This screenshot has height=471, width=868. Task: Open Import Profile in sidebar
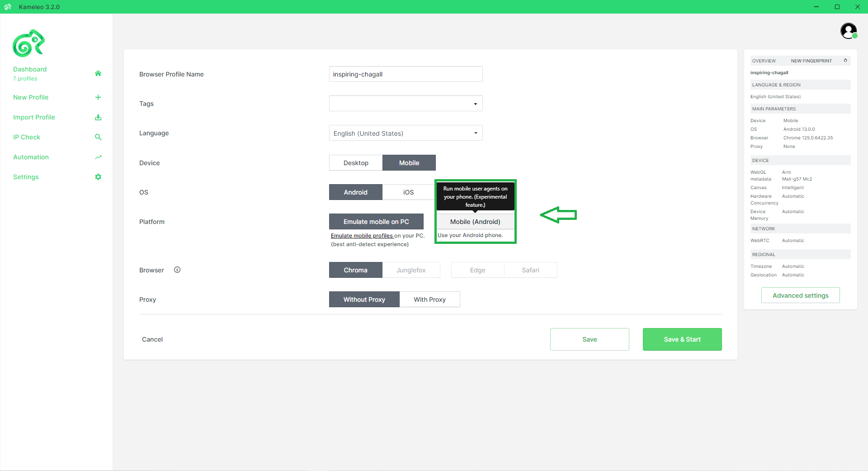[34, 117]
